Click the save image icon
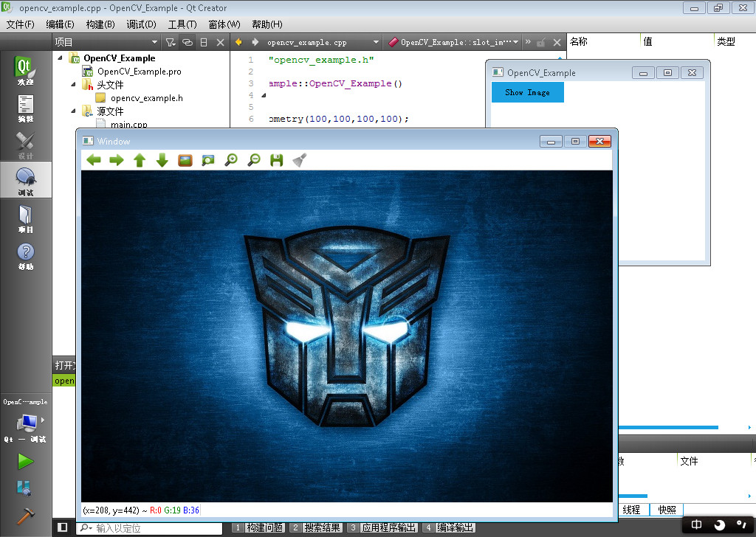Screen dimensions: 756x537 tap(276, 160)
